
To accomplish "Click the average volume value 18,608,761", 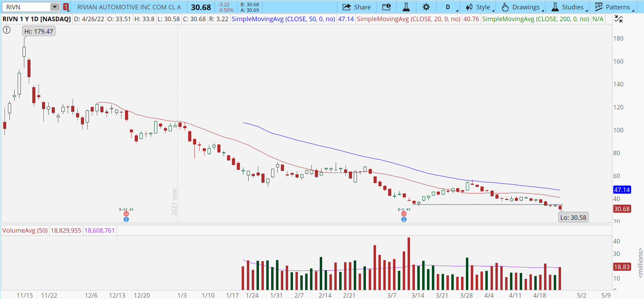I will (x=100, y=231).
